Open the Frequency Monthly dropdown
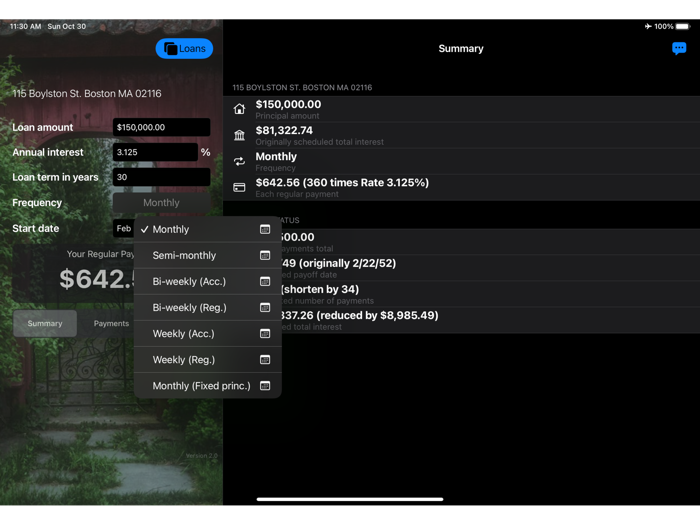Image resolution: width=700 pixels, height=525 pixels. pyautogui.click(x=161, y=203)
